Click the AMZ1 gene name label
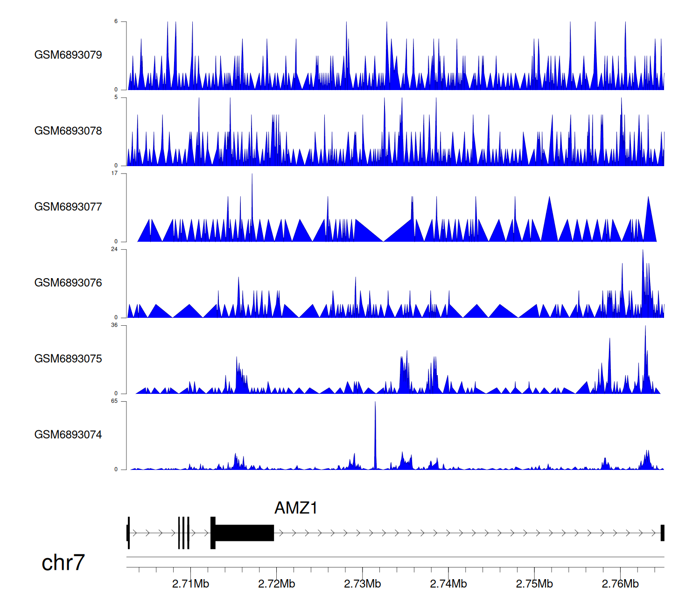The height and width of the screenshot is (616, 700). coord(296,508)
